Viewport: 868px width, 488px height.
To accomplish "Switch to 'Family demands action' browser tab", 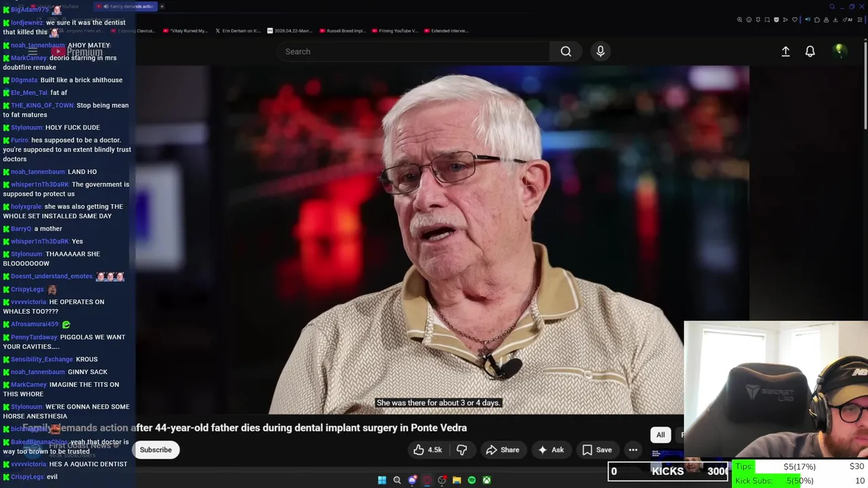I will (x=127, y=6).
